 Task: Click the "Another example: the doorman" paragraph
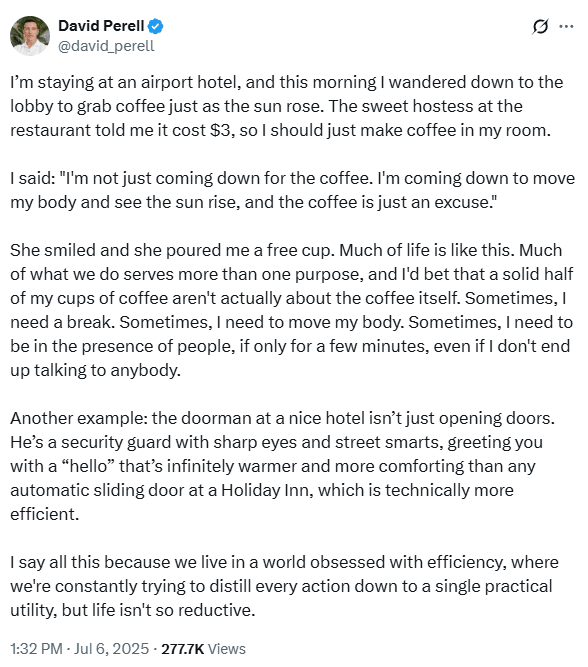coord(283,466)
